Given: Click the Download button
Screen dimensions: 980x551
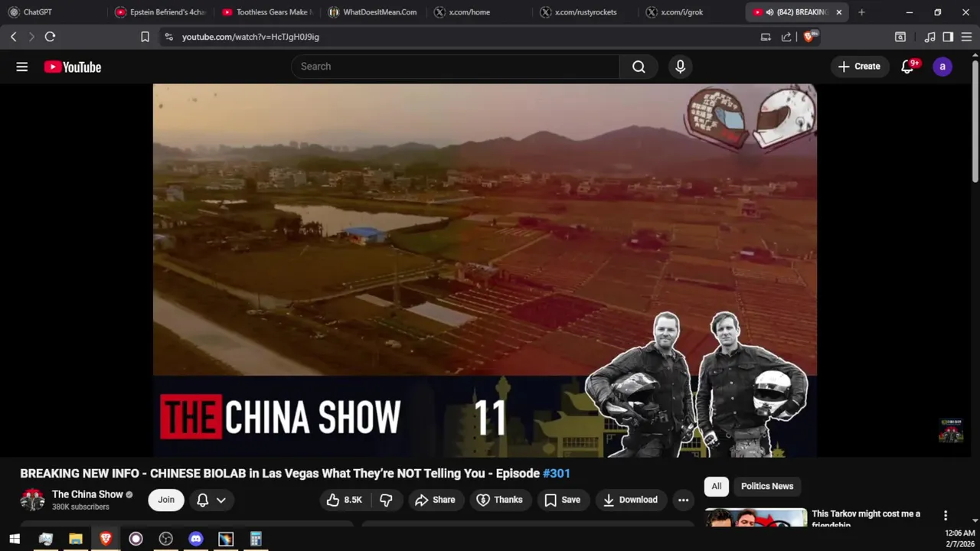Looking at the screenshot, I should (x=630, y=500).
